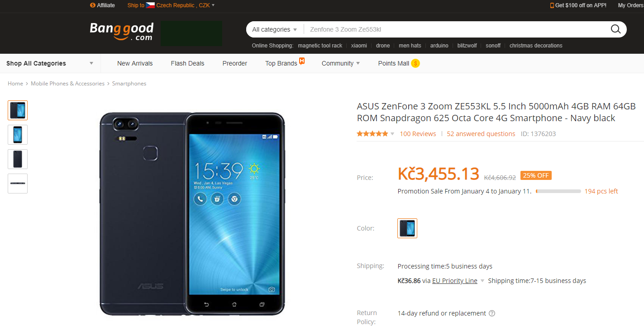Click the drone suggested search
Screen dimensions: 644x330
[x=383, y=46]
